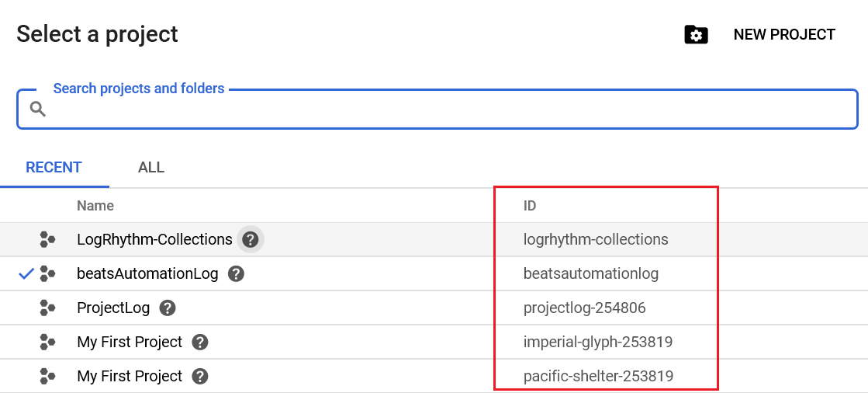The width and height of the screenshot is (868, 393).
Task: Click the project icon beside ProjectLog
Action: click(x=47, y=308)
